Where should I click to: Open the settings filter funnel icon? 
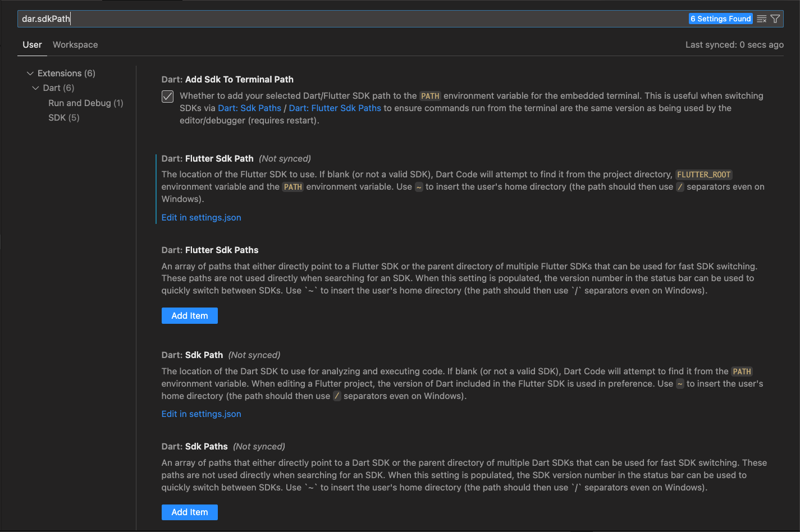(x=775, y=19)
